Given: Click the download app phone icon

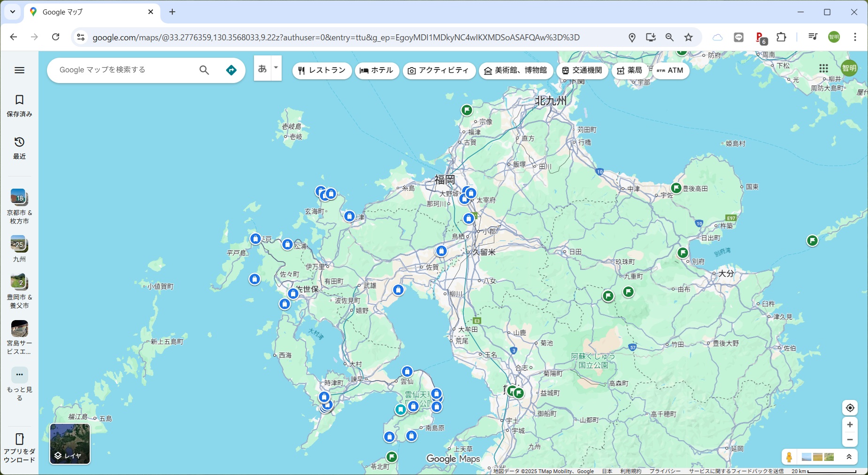Looking at the screenshot, I should (19, 439).
